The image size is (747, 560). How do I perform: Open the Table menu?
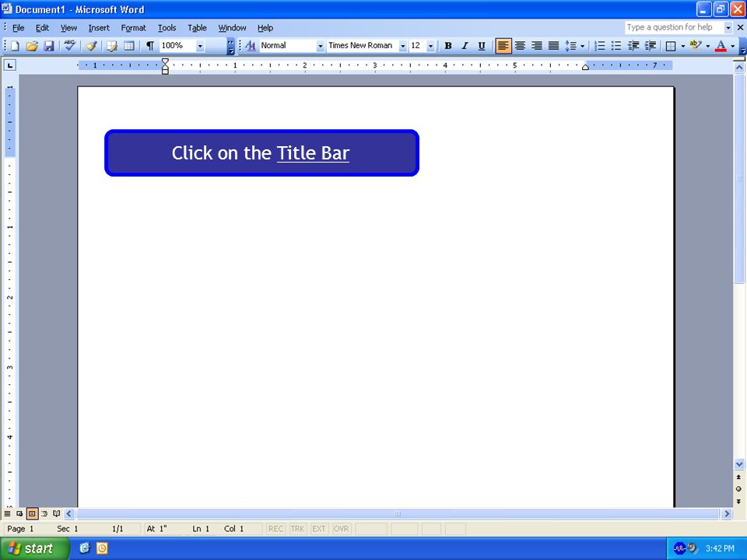pyautogui.click(x=197, y=28)
